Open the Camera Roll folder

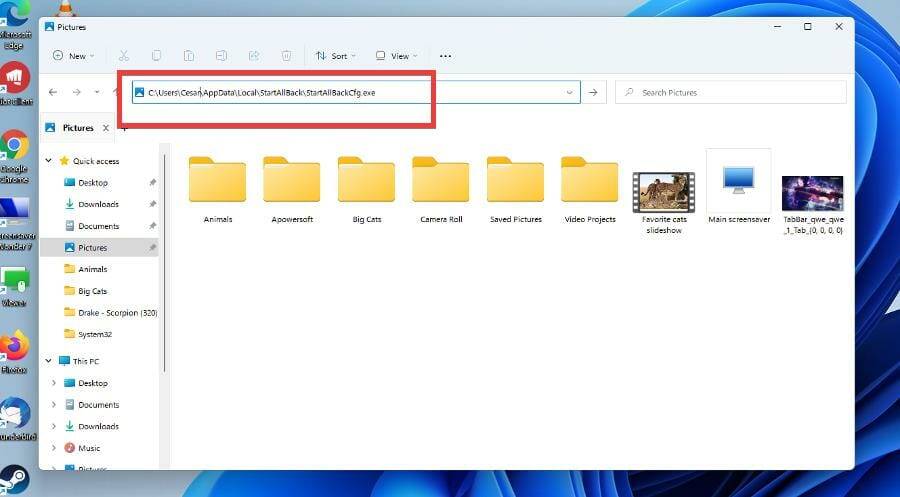441,189
